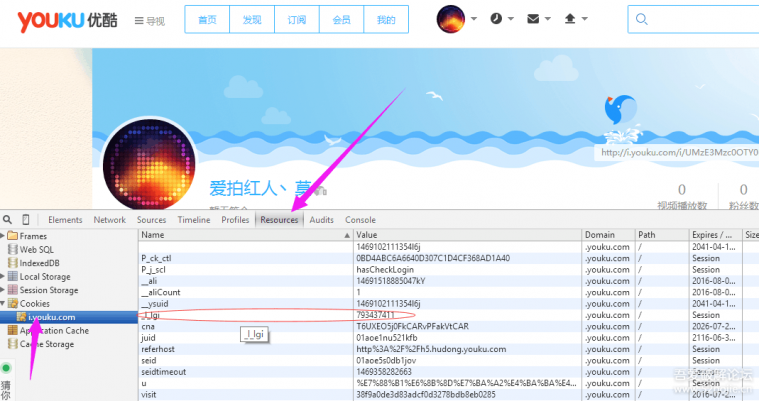Select IndexedDB in the sidebar
This screenshot has width=759, height=401.
[x=39, y=263]
